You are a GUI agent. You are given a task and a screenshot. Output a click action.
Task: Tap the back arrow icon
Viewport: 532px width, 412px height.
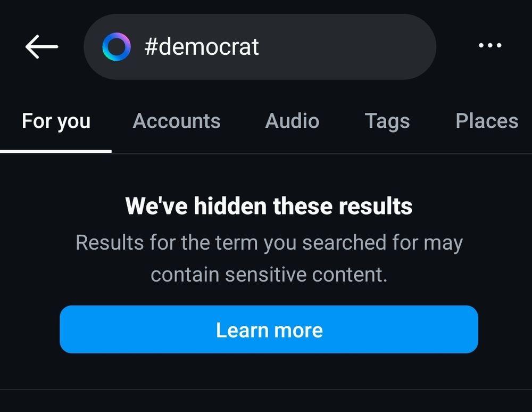(x=41, y=47)
